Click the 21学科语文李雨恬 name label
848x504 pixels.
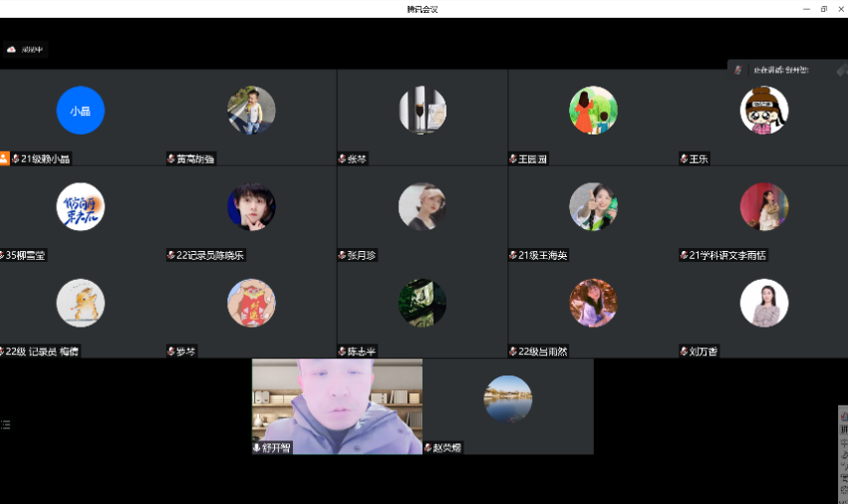point(727,255)
